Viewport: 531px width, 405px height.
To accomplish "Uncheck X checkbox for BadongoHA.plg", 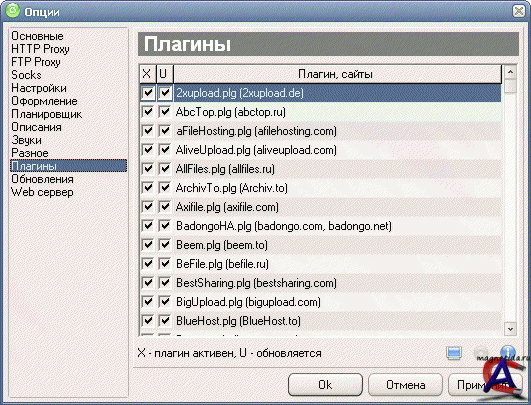I will pyautogui.click(x=148, y=226).
